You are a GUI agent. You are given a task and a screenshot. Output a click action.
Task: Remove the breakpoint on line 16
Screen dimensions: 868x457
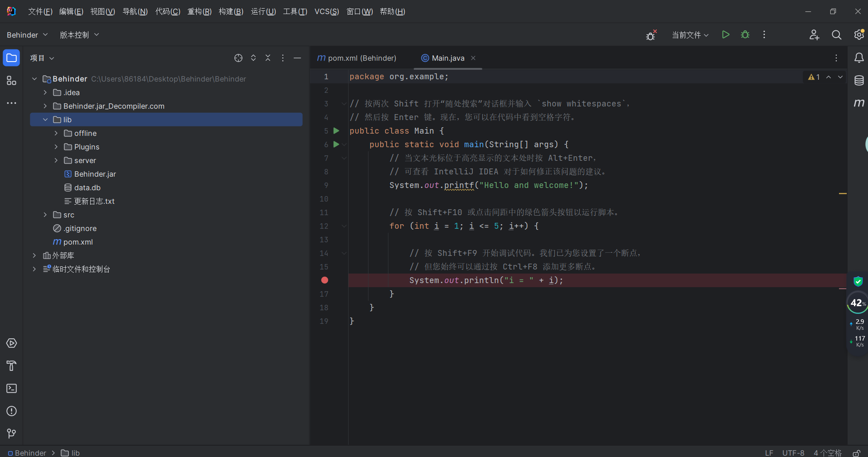pos(325,280)
